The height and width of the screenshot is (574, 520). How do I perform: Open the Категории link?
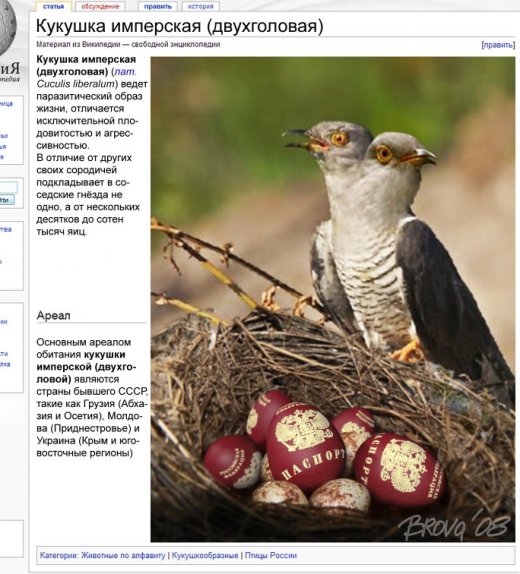pos(59,555)
